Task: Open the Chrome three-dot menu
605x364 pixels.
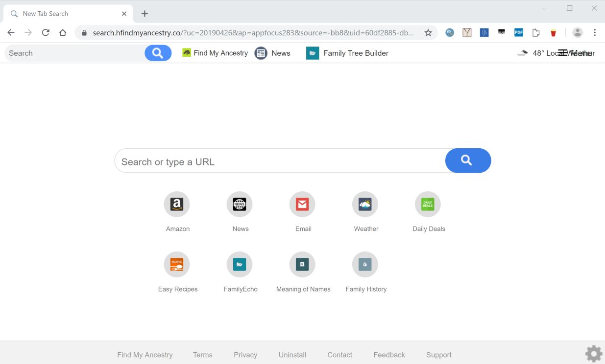Action: [595, 33]
